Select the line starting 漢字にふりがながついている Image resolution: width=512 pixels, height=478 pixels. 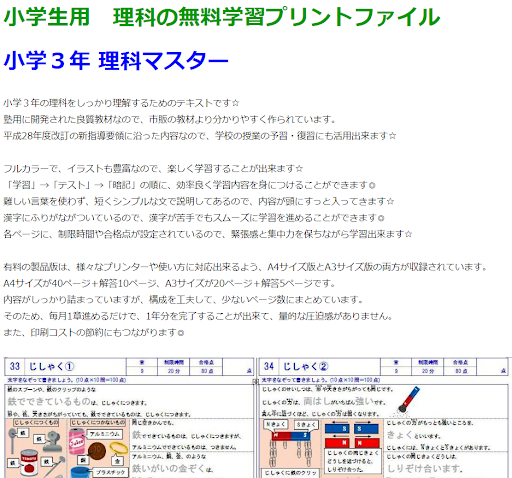(194, 218)
